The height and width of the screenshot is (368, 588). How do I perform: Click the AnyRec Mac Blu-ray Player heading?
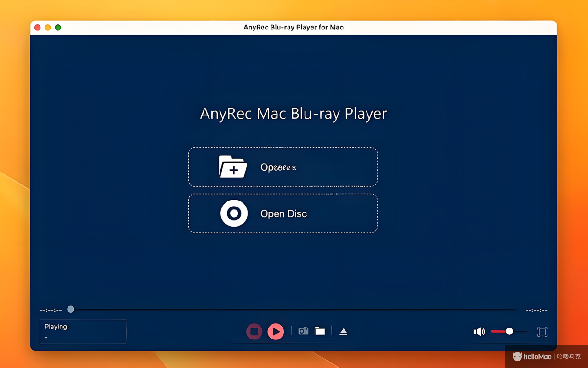[294, 114]
